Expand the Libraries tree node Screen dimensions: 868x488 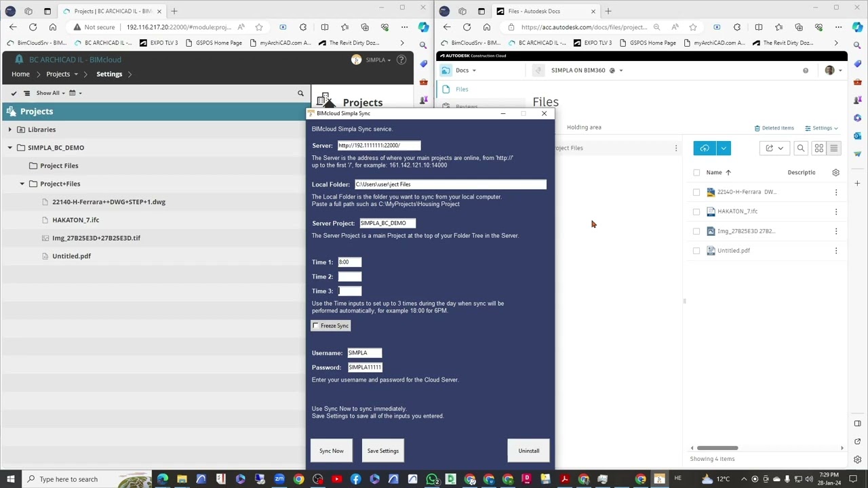click(x=10, y=129)
